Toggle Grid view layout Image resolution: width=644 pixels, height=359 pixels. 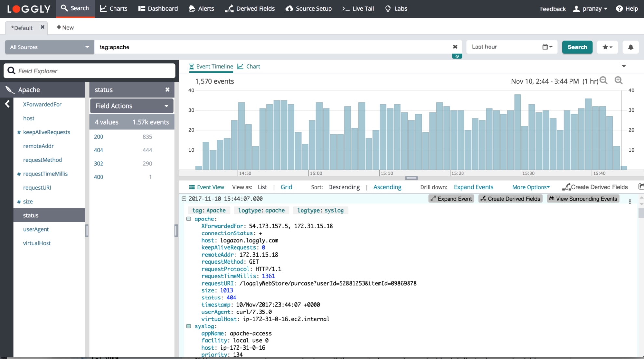287,187
